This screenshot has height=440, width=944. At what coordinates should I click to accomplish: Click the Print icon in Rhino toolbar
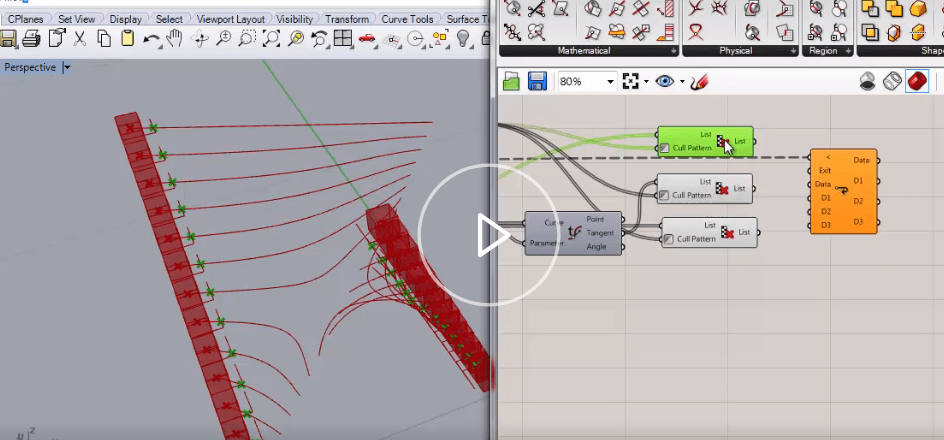31,39
